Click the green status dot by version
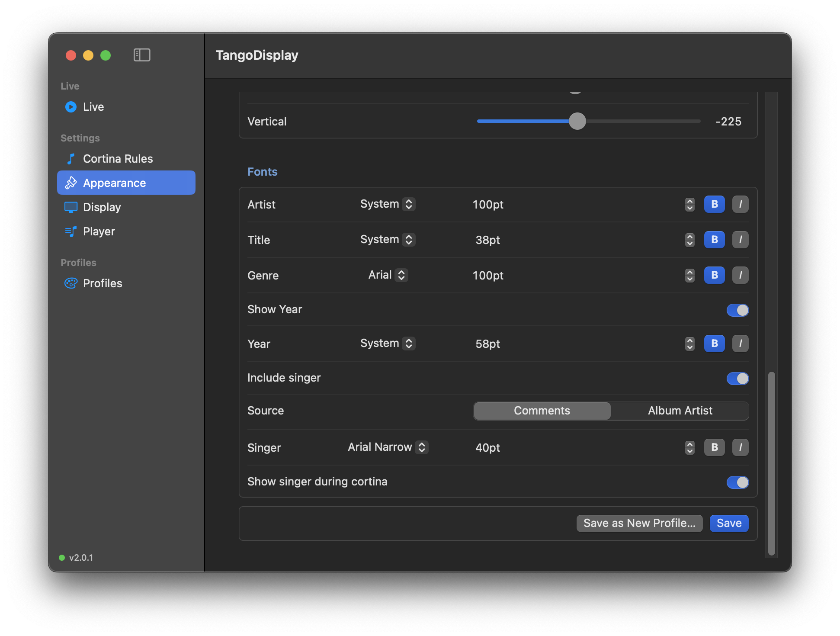Image resolution: width=840 pixels, height=636 pixels. 62,558
